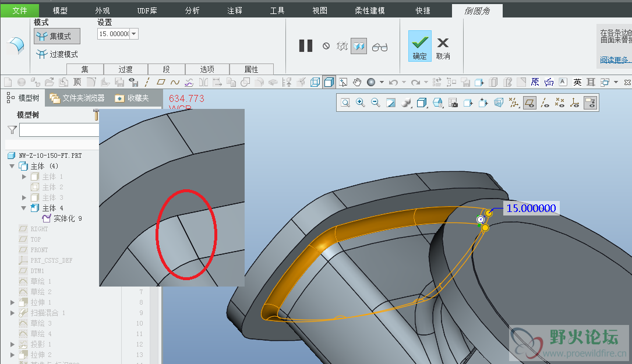
Task: Click the glasses preview icon
Action: point(380,47)
